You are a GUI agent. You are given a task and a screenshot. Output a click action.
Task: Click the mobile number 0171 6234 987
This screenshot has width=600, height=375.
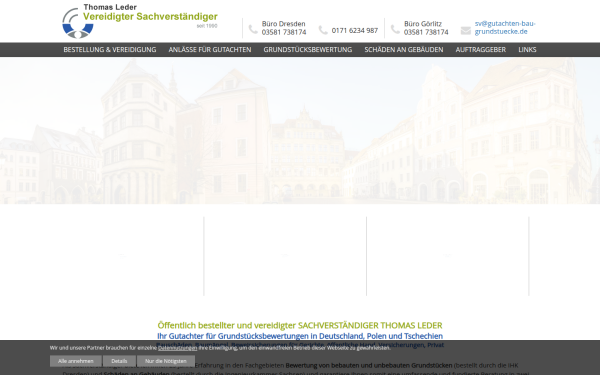coord(355,30)
